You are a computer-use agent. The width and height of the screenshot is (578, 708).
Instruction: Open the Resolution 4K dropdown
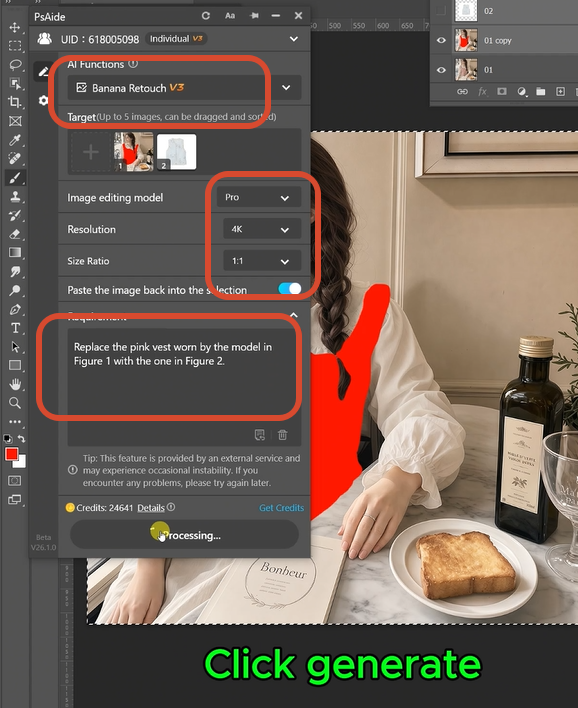pos(262,229)
